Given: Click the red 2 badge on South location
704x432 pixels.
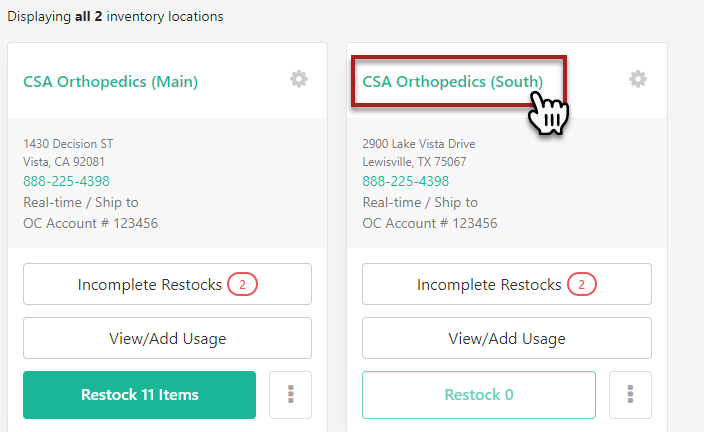Looking at the screenshot, I should point(582,284).
